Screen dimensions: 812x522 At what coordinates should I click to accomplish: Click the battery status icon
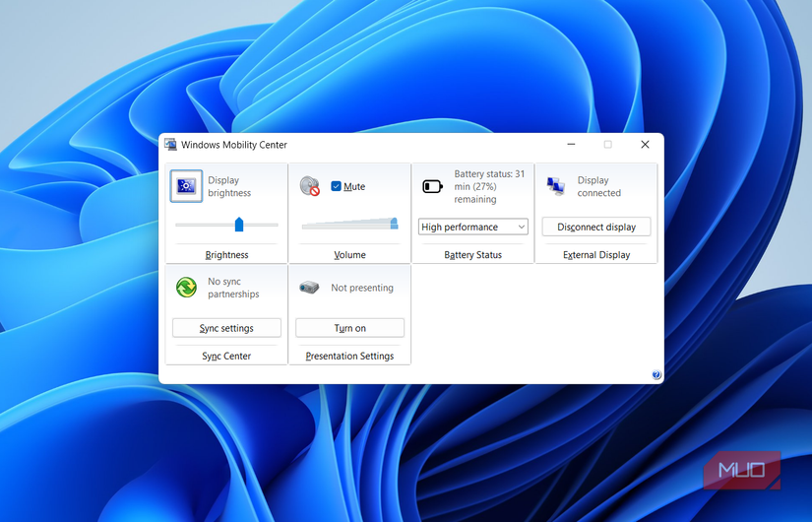432,186
